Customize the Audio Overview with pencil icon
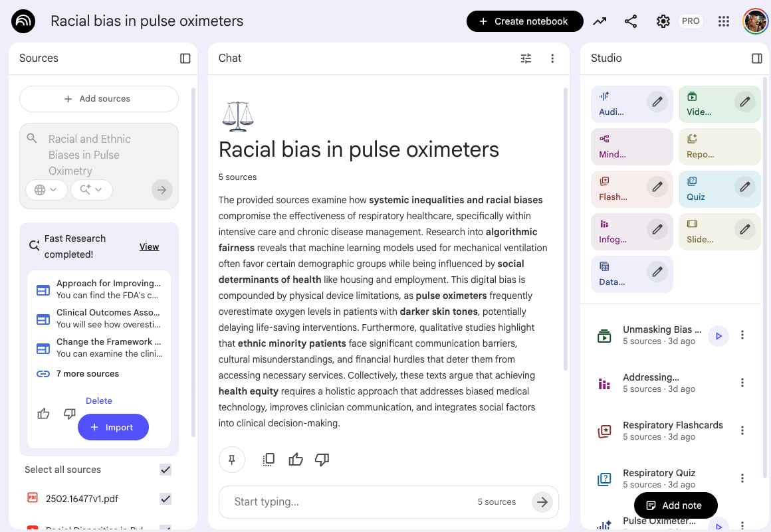Image resolution: width=771 pixels, height=532 pixels. point(657,102)
